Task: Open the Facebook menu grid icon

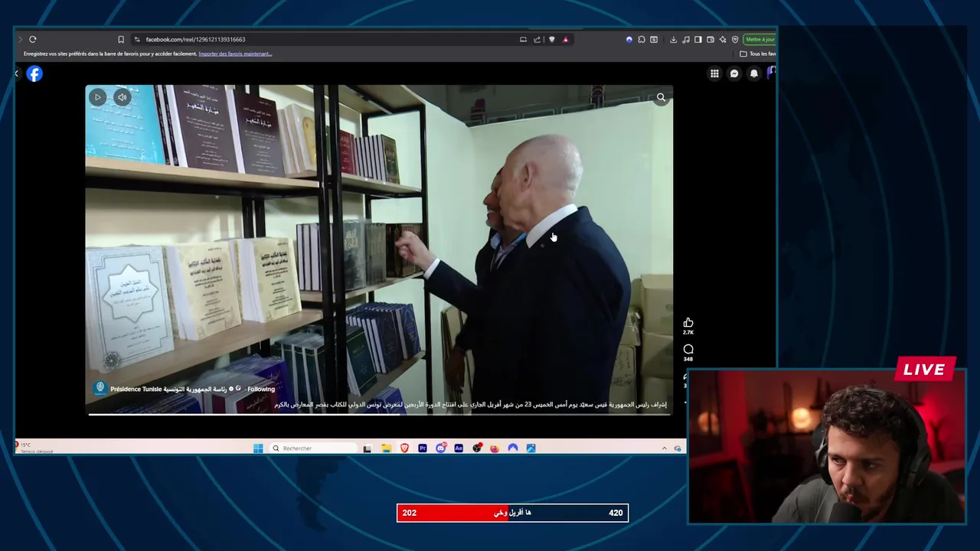Action: pyautogui.click(x=714, y=73)
